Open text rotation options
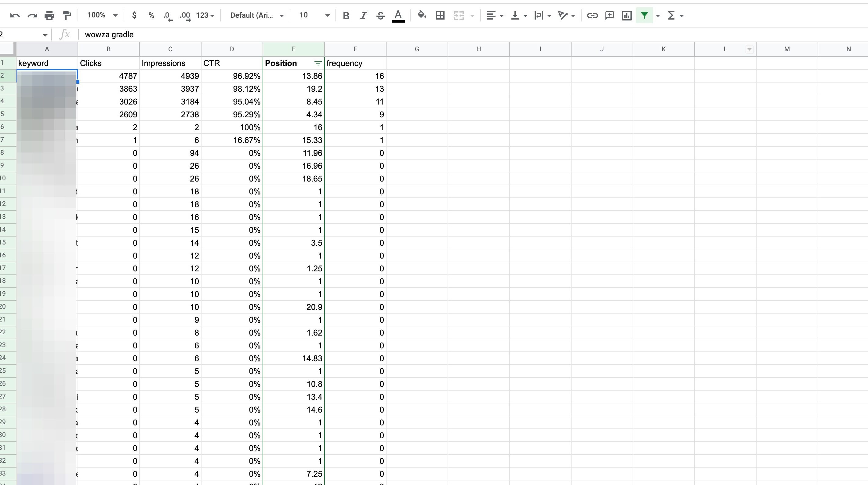 [566, 16]
